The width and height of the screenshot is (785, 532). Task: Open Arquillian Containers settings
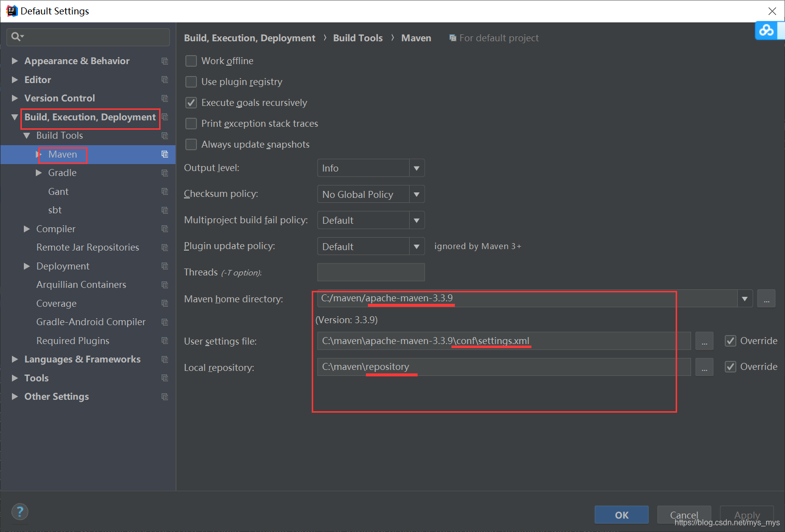pos(81,284)
